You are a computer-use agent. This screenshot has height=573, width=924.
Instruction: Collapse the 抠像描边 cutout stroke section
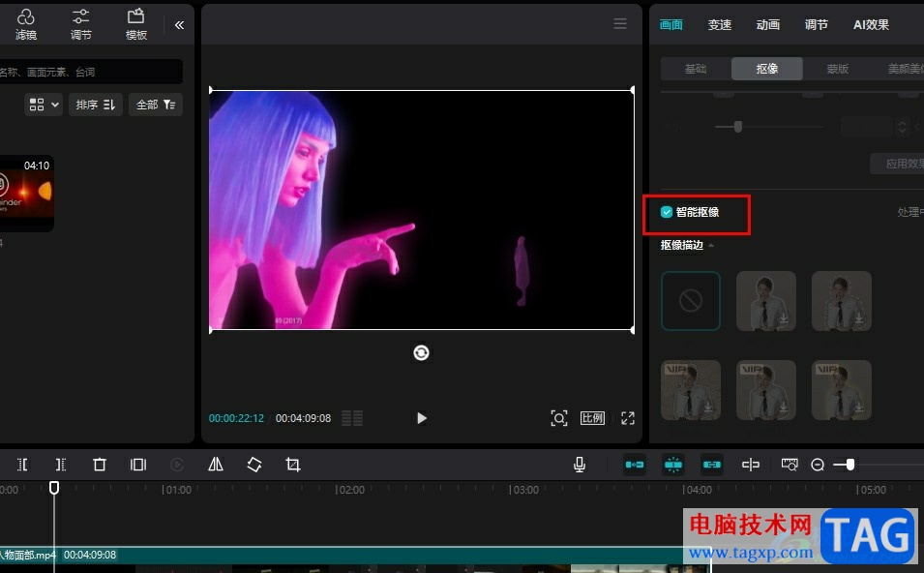click(x=711, y=245)
